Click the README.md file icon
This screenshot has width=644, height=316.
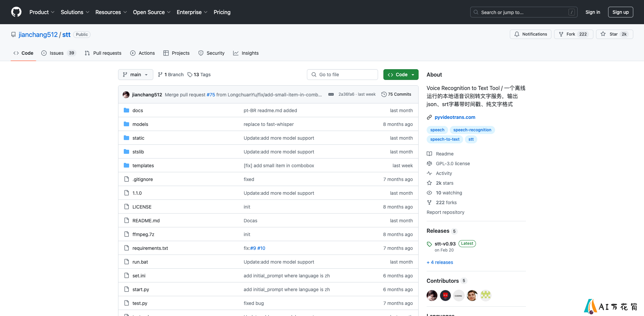(x=126, y=220)
